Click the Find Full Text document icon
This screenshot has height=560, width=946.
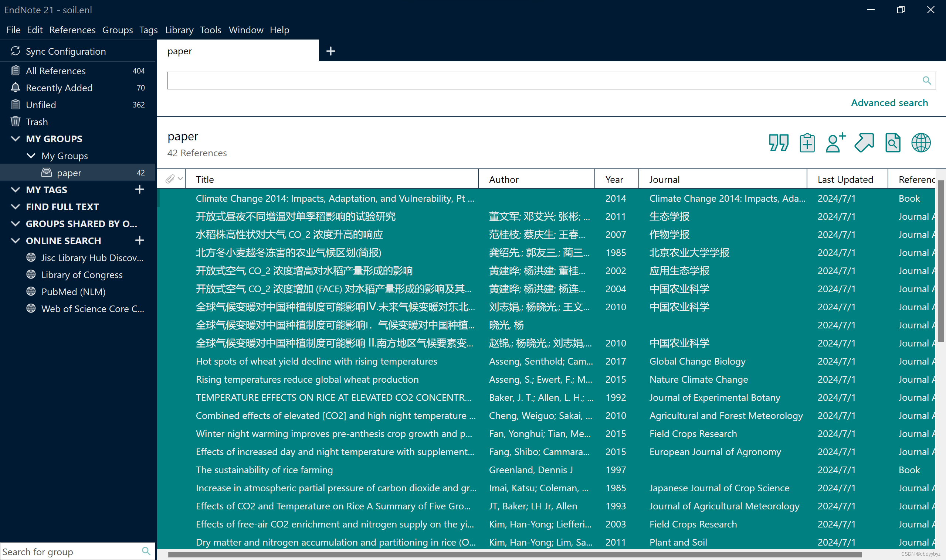893,143
